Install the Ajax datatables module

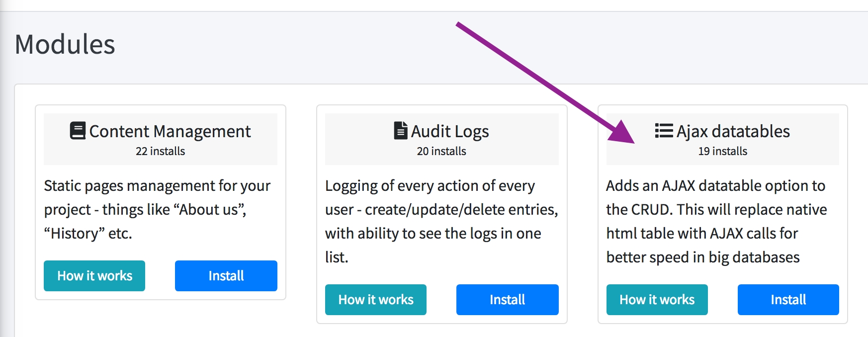tap(788, 300)
